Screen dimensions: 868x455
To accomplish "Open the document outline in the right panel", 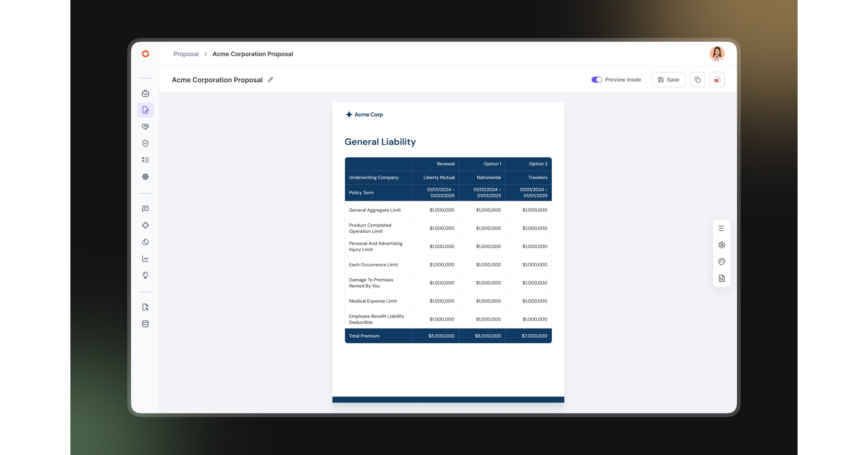I will pos(722,228).
